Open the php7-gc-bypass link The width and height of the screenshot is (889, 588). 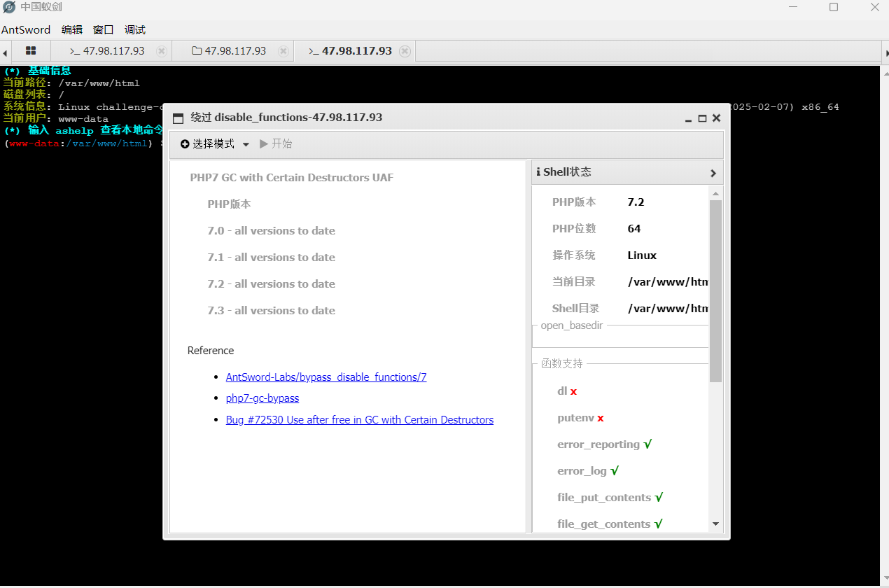click(x=262, y=398)
